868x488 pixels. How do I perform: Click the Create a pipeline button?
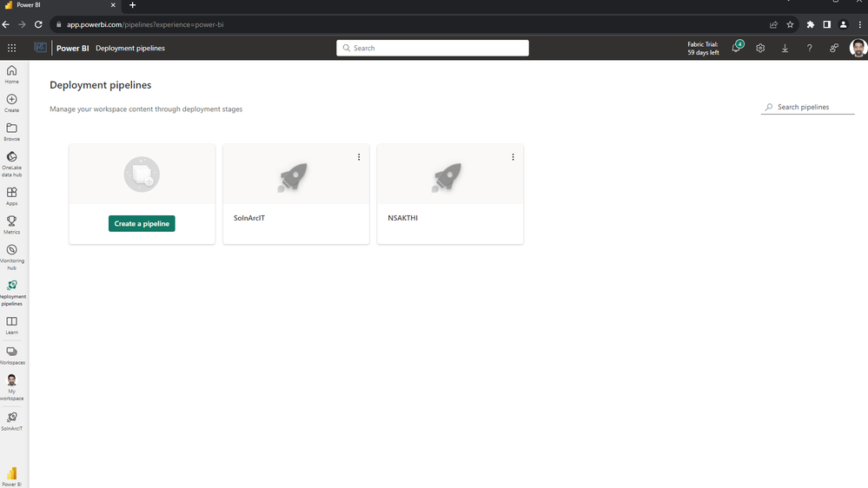[142, 223]
